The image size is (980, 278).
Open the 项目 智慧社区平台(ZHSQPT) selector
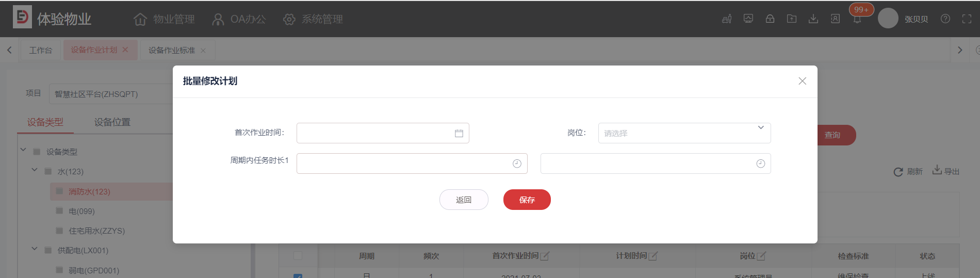(111, 94)
